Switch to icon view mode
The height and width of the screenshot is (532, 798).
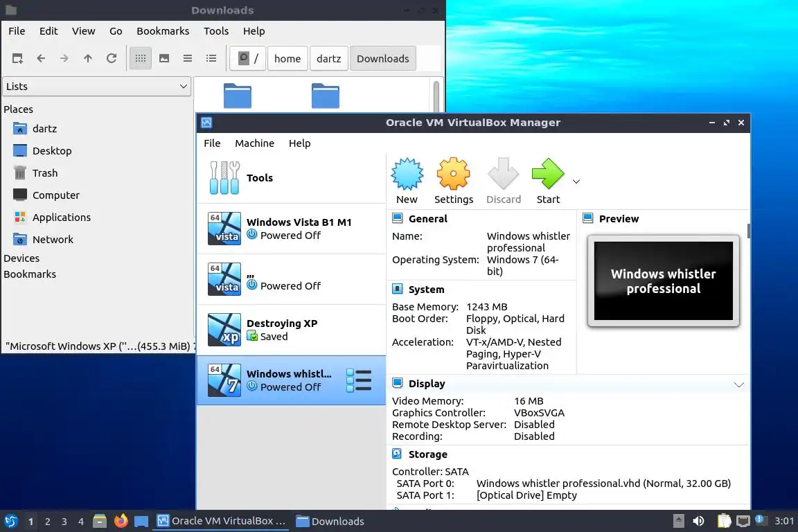[x=141, y=58]
